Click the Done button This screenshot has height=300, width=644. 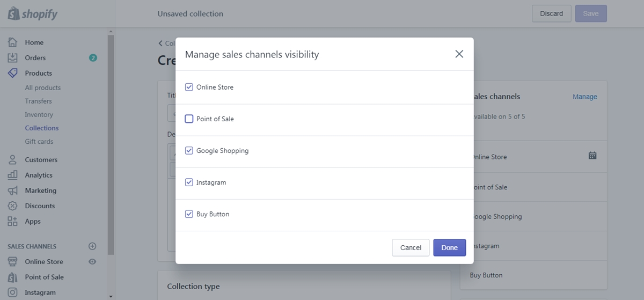coord(450,247)
